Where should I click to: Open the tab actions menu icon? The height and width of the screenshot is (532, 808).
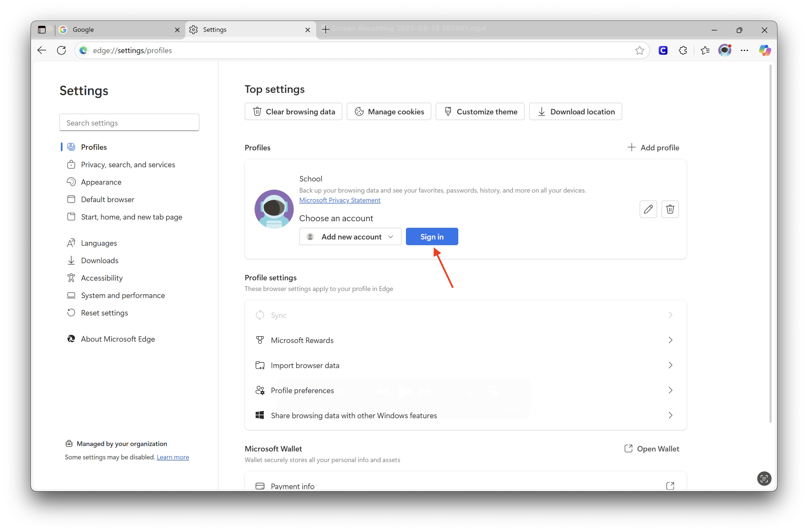[42, 30]
